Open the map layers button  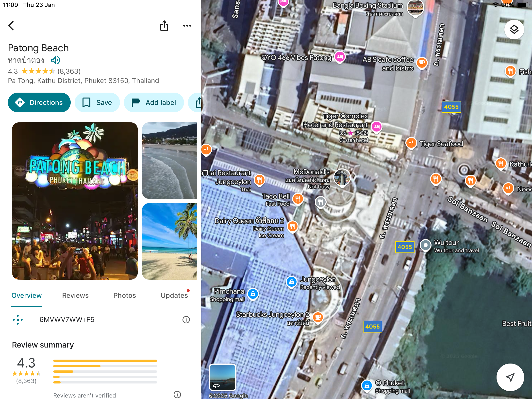pyautogui.click(x=514, y=30)
